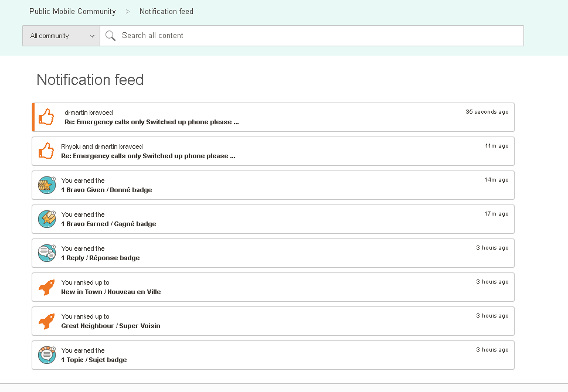
Task: Open Great Neighbour / Super Voisin rank
Action: click(x=110, y=326)
